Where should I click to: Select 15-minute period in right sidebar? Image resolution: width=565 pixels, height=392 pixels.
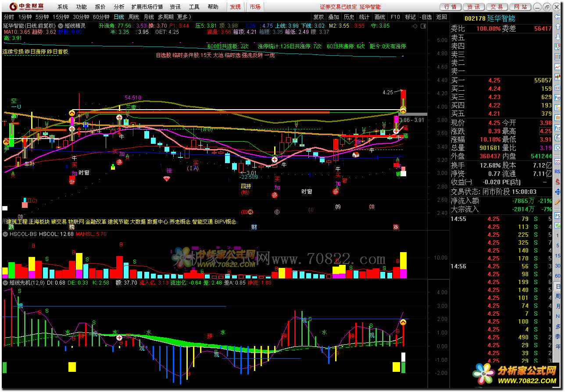558,256
